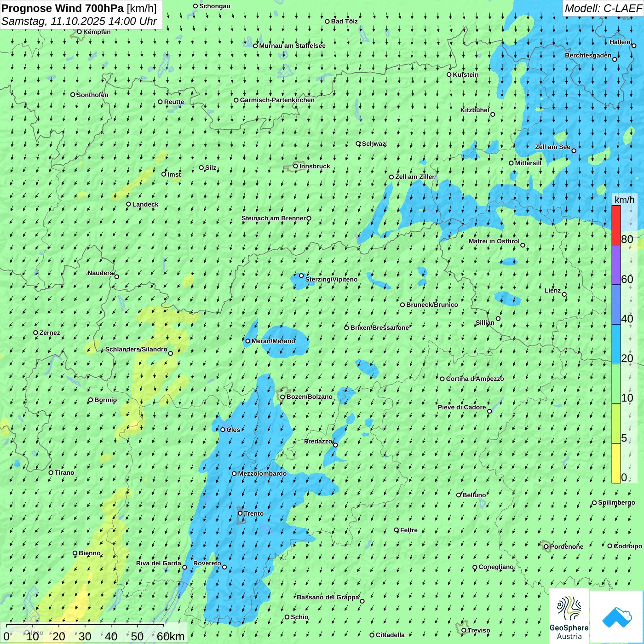The image size is (644, 644).
Task: Click the 'Modell: C-LAEF' label
Action: [x=603, y=8]
